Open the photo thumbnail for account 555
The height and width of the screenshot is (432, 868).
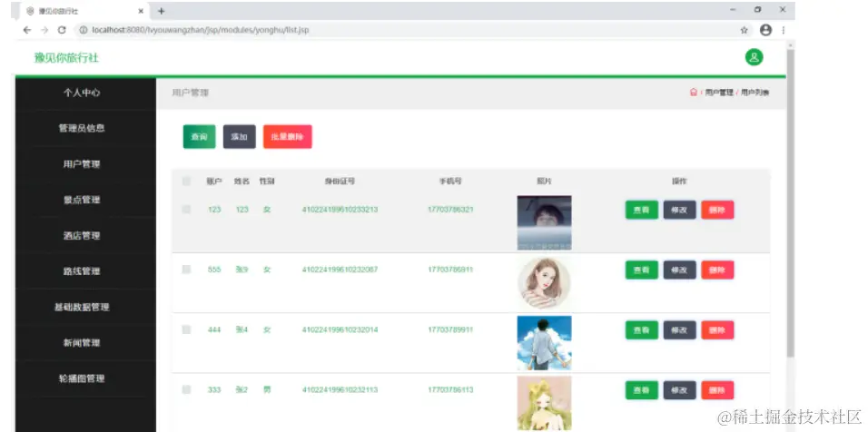(544, 282)
